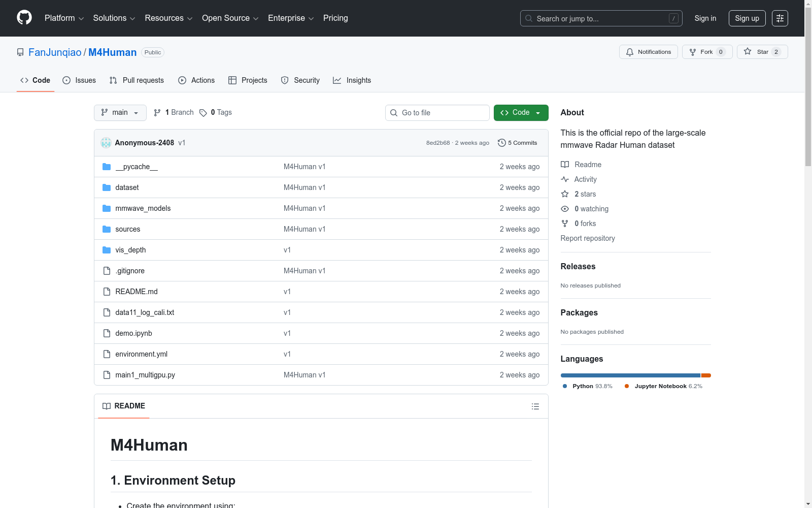
Task: Open the GitHub homepage logo
Action: tap(24, 18)
